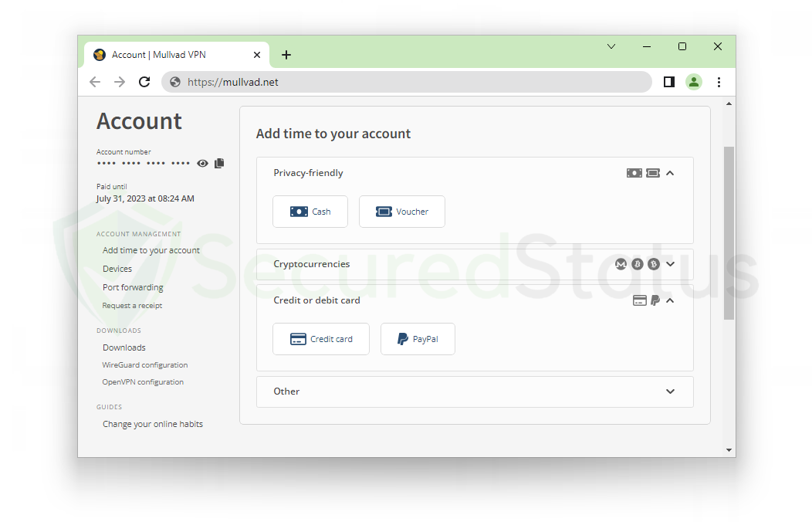The width and height of the screenshot is (812, 522).
Task: Pay with Credit card button
Action: pos(321,339)
